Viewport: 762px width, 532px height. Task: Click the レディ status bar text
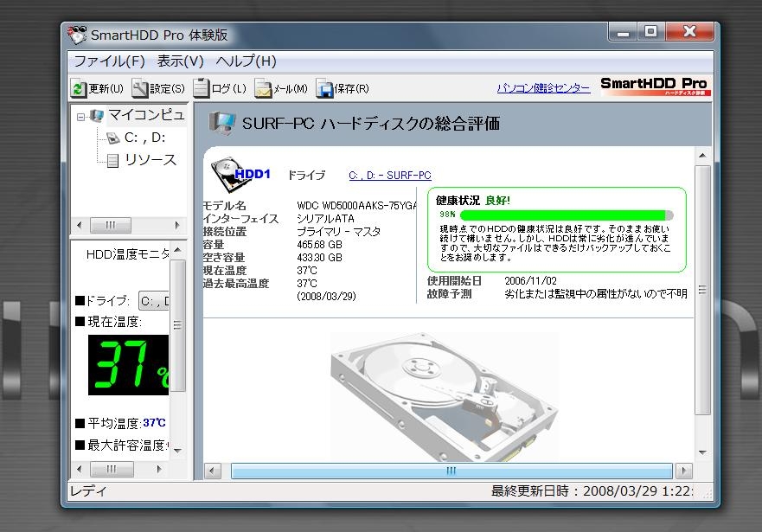click(x=88, y=491)
